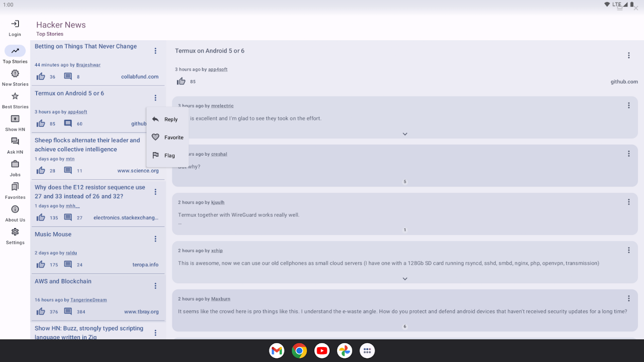Open overflow menu for E12 resistor story
The height and width of the screenshot is (362, 644).
[x=155, y=192]
